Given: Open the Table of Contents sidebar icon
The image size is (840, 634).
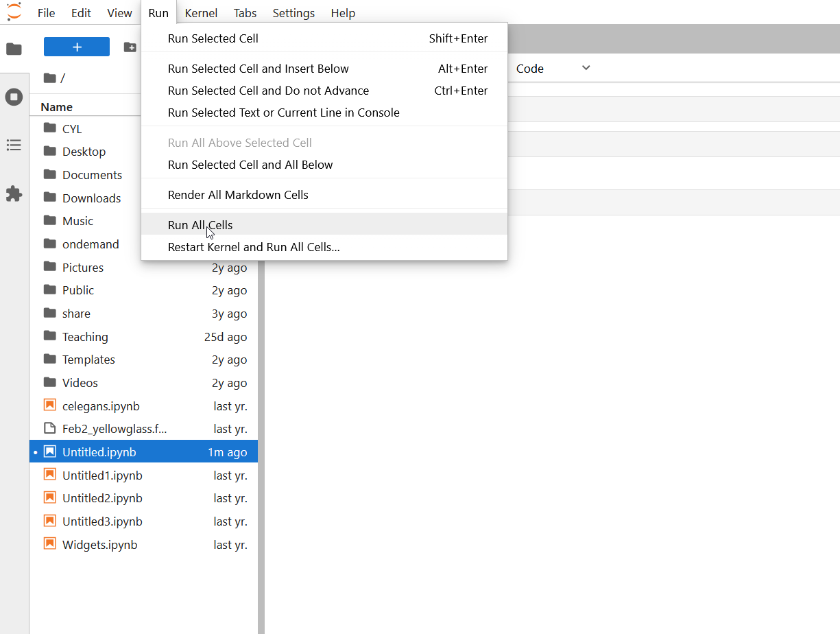Looking at the screenshot, I should click(14, 145).
